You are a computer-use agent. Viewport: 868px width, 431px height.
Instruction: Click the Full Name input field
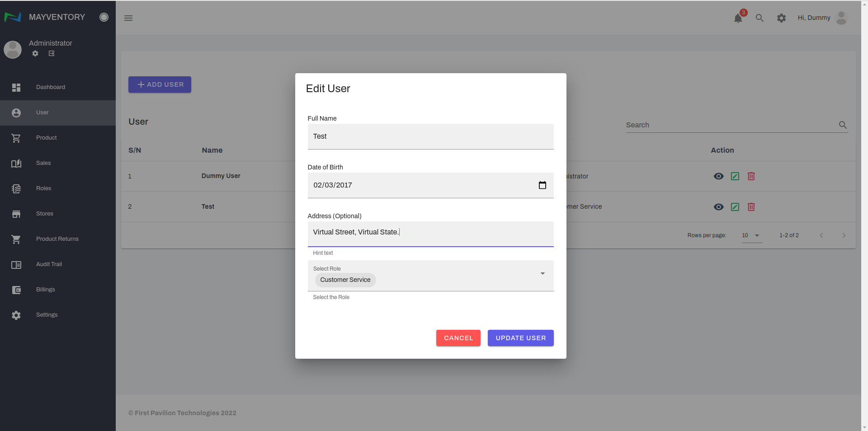tap(430, 136)
